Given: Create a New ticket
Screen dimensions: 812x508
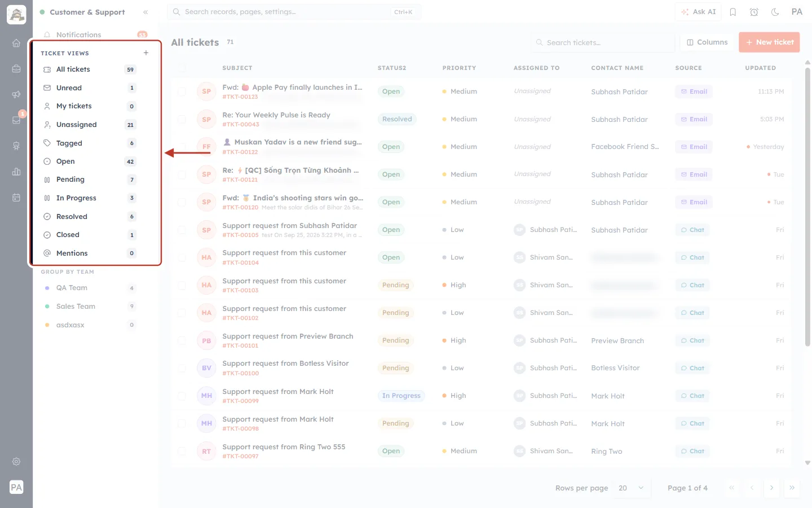Looking at the screenshot, I should pos(769,42).
